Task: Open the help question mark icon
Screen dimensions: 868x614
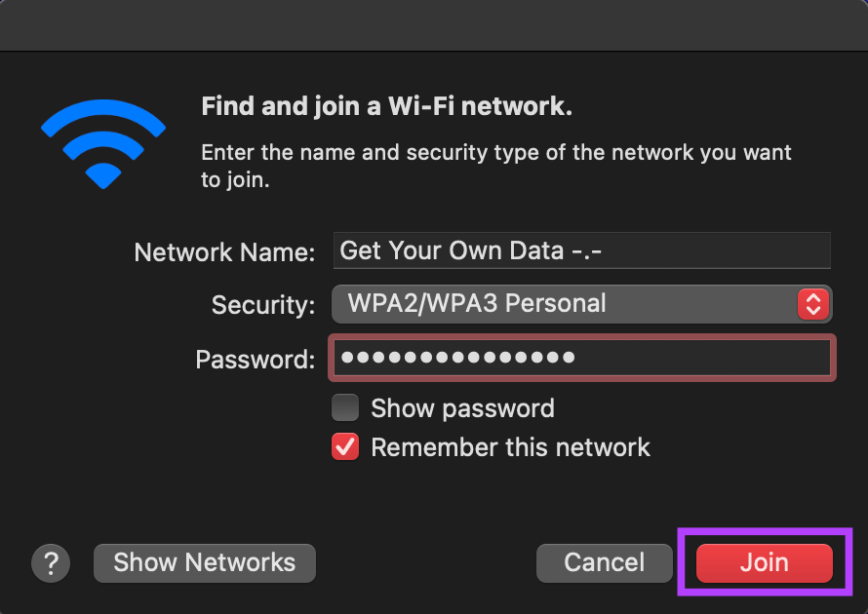Action: 50,562
